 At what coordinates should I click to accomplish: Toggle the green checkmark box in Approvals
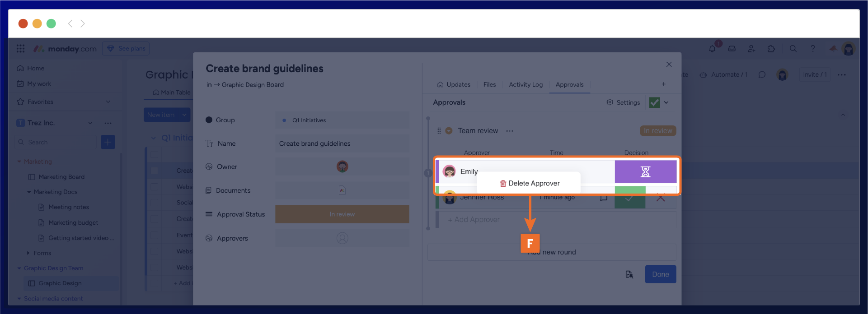(654, 102)
